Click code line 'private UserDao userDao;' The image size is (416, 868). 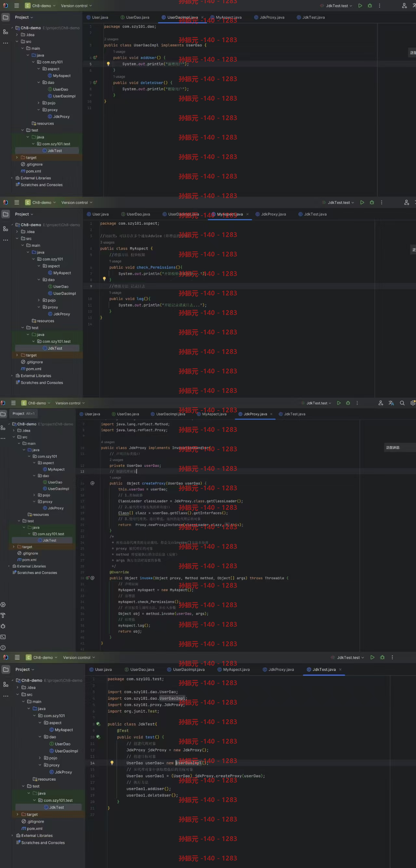pyautogui.click(x=135, y=466)
